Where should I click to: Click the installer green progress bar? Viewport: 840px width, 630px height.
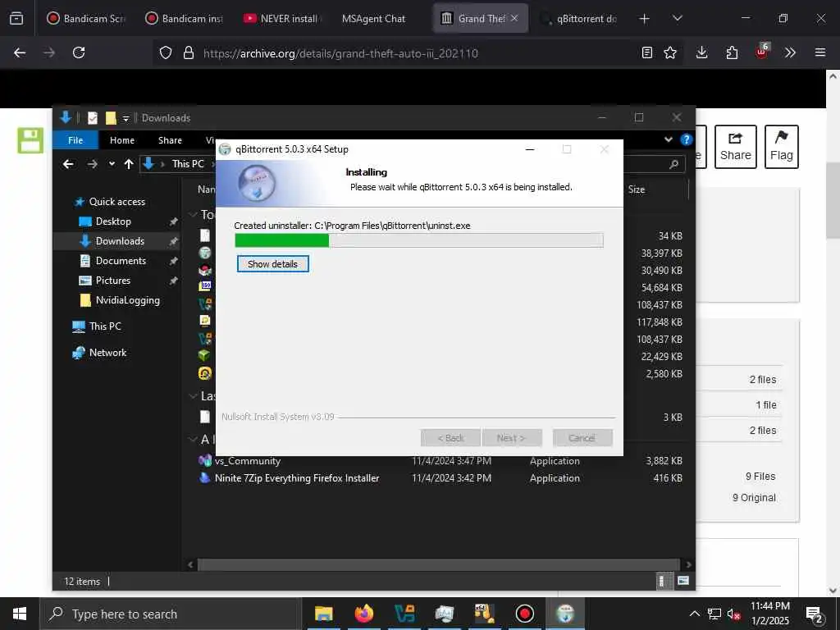point(282,240)
